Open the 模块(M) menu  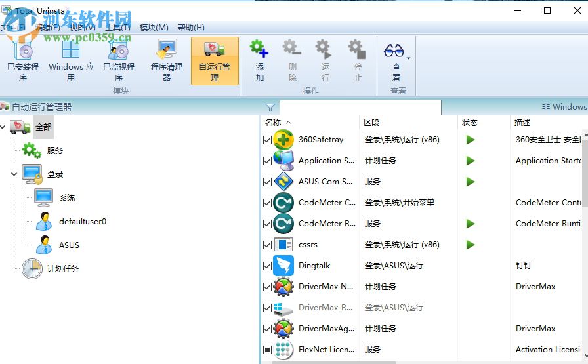pyautogui.click(x=154, y=28)
